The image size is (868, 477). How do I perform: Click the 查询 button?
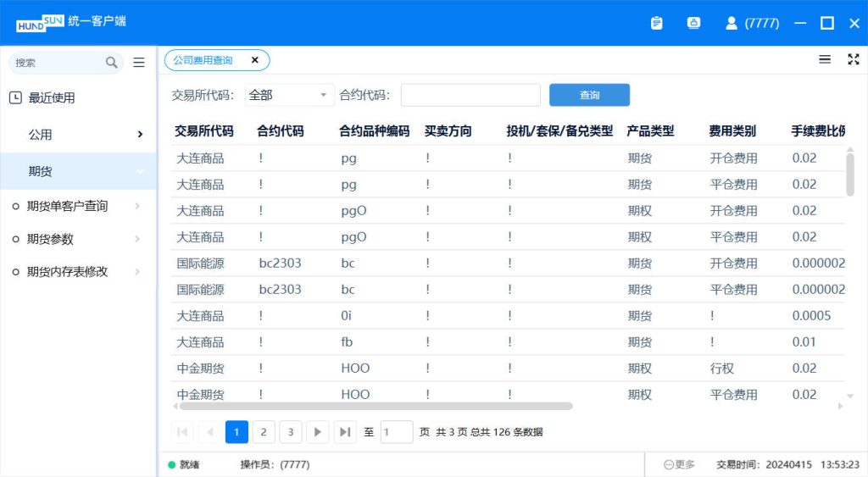pyautogui.click(x=589, y=95)
